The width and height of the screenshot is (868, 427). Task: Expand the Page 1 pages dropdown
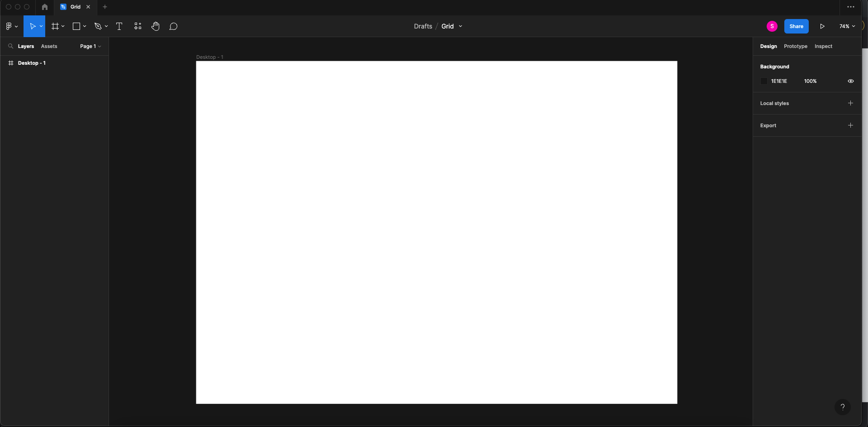(x=90, y=46)
